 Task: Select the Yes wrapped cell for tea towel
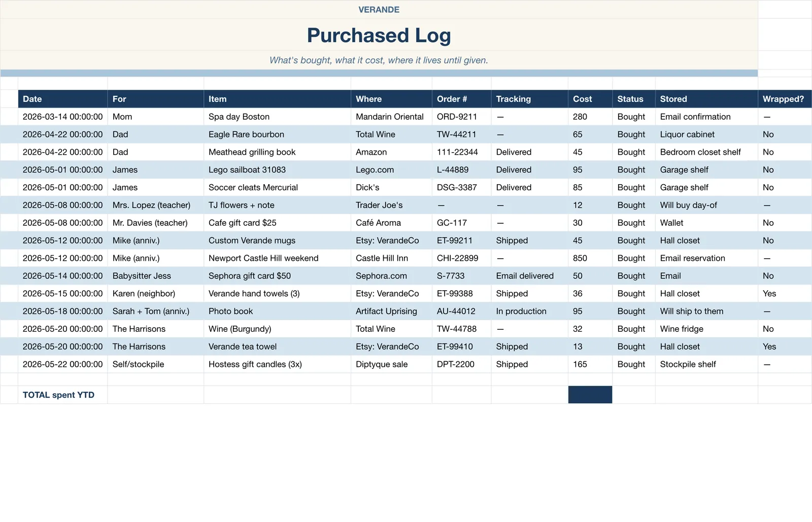click(785, 346)
